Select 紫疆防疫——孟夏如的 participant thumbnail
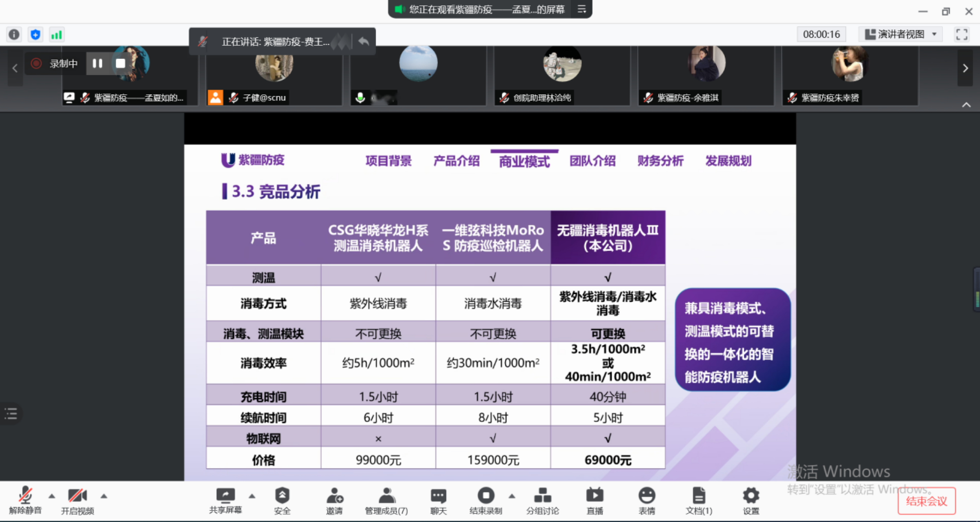 tap(130, 76)
